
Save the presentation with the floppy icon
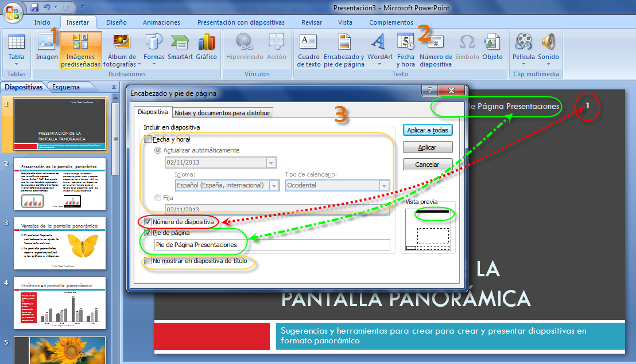click(34, 7)
